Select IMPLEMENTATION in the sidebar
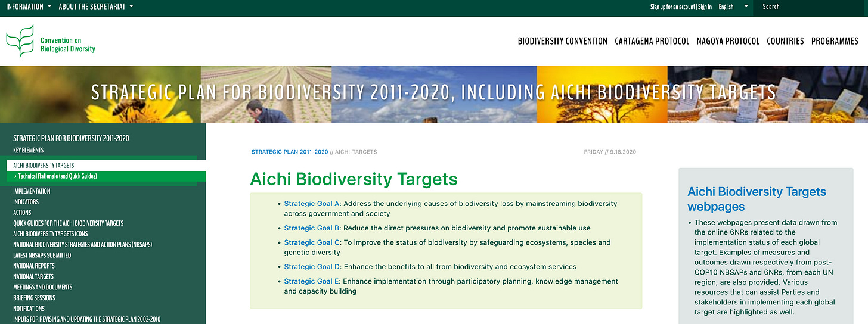Viewport: 868px width, 324px height. [x=32, y=191]
